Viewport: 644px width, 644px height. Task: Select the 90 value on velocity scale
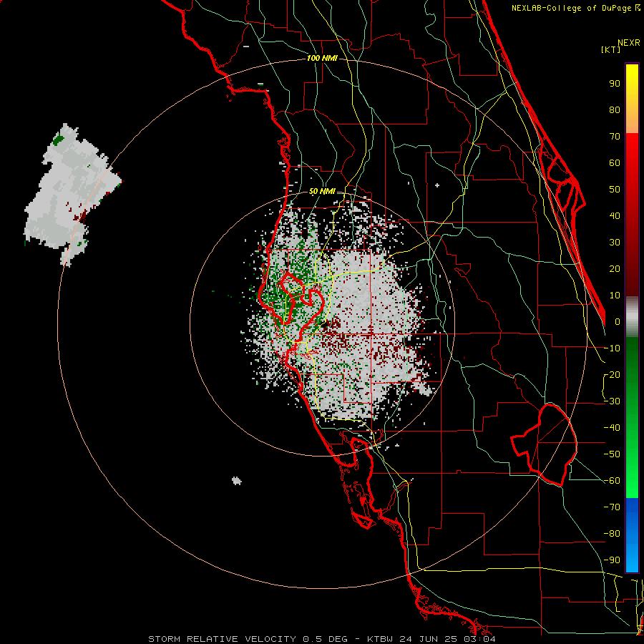tap(615, 84)
